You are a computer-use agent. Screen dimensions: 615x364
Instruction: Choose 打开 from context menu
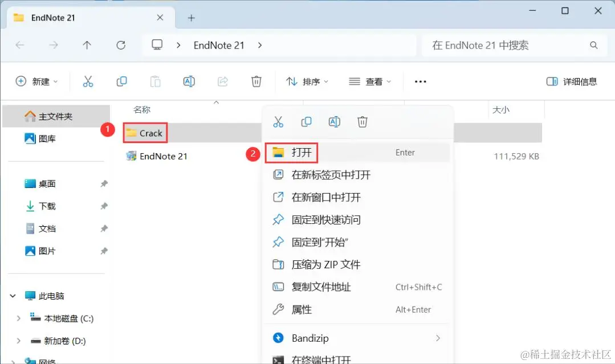point(357,153)
